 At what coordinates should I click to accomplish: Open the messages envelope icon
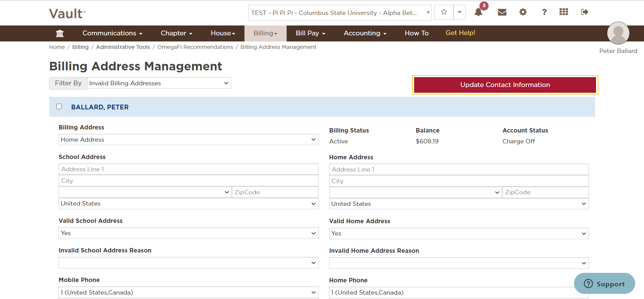point(502,12)
